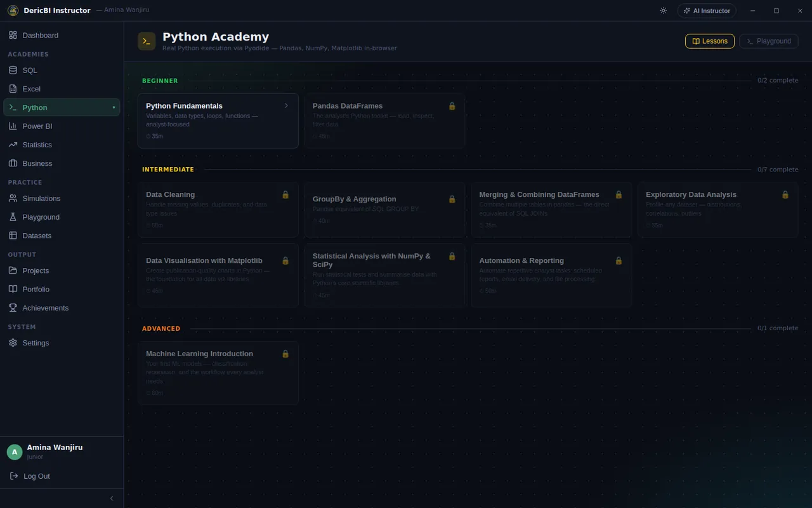The image size is (812, 508).
Task: Click the Statistics trend line icon
Action: pyautogui.click(x=13, y=145)
